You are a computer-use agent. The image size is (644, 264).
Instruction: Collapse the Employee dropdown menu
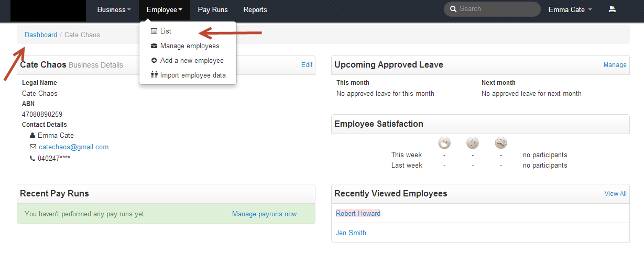(164, 9)
